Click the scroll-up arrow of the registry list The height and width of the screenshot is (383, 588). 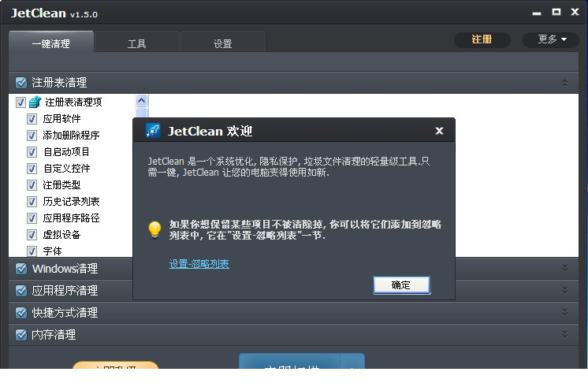coord(141,100)
